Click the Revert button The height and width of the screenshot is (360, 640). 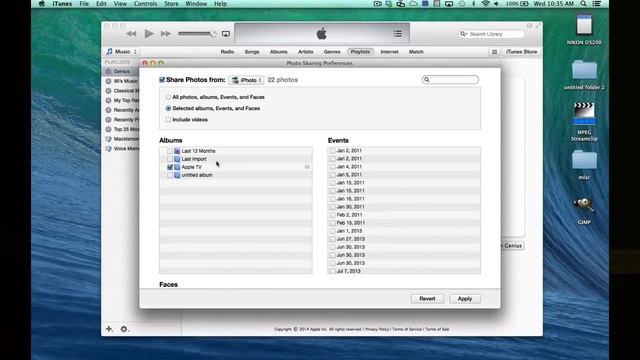click(427, 299)
